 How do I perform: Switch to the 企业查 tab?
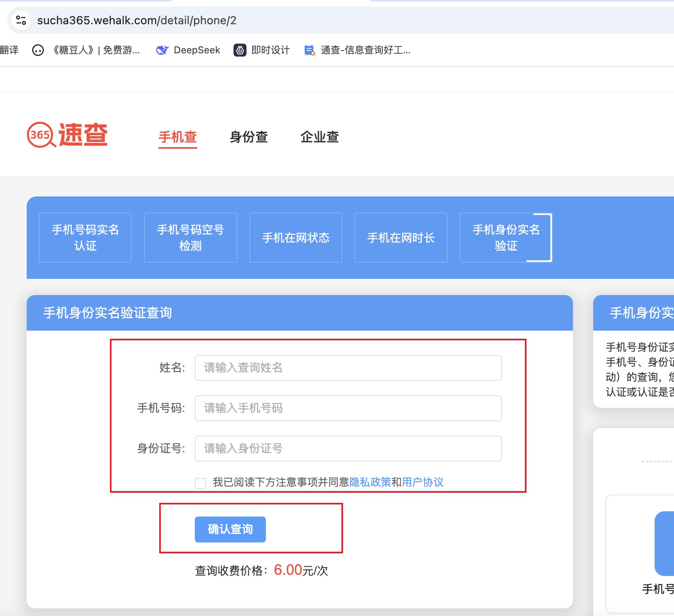click(319, 137)
